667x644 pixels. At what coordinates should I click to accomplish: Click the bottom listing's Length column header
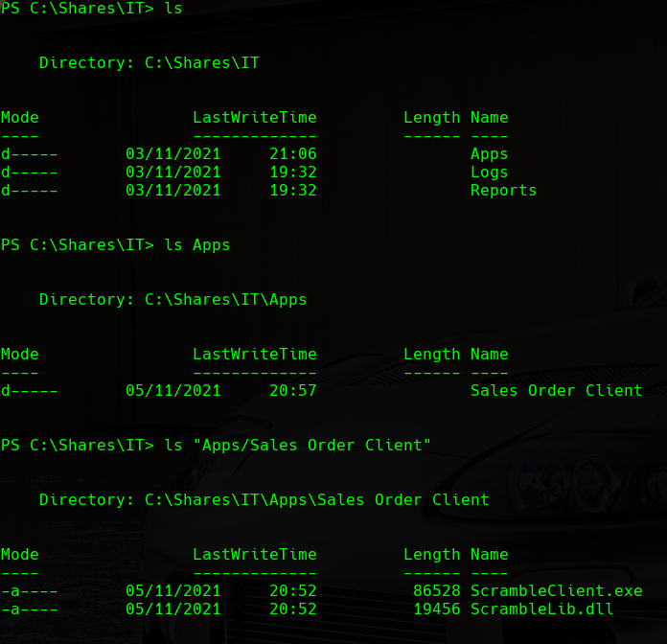(x=431, y=555)
